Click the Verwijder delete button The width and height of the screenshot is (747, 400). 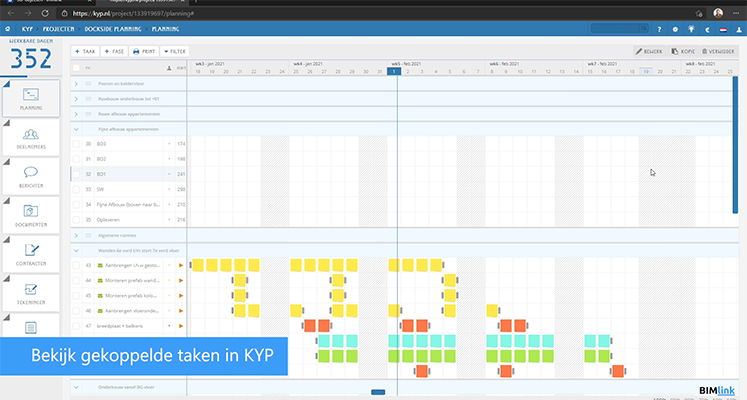tap(718, 51)
